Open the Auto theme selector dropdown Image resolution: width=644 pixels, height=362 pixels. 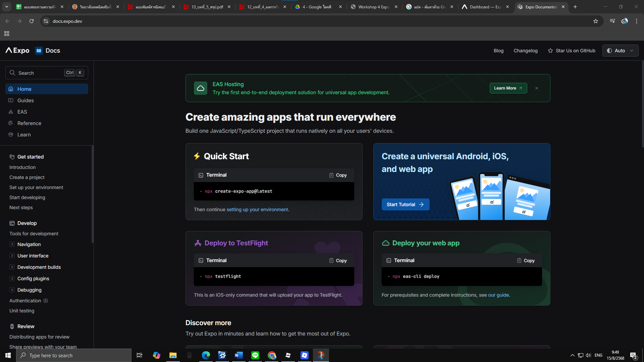click(620, 51)
